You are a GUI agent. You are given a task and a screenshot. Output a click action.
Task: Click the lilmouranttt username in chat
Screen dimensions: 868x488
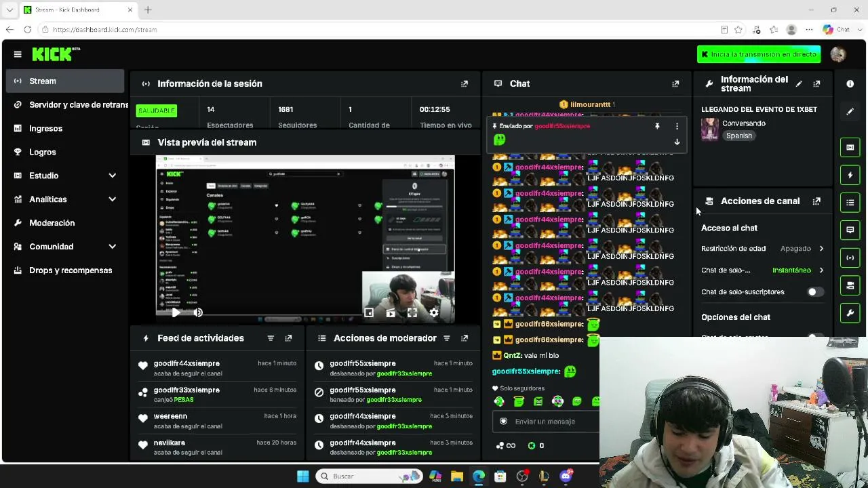pyautogui.click(x=591, y=104)
